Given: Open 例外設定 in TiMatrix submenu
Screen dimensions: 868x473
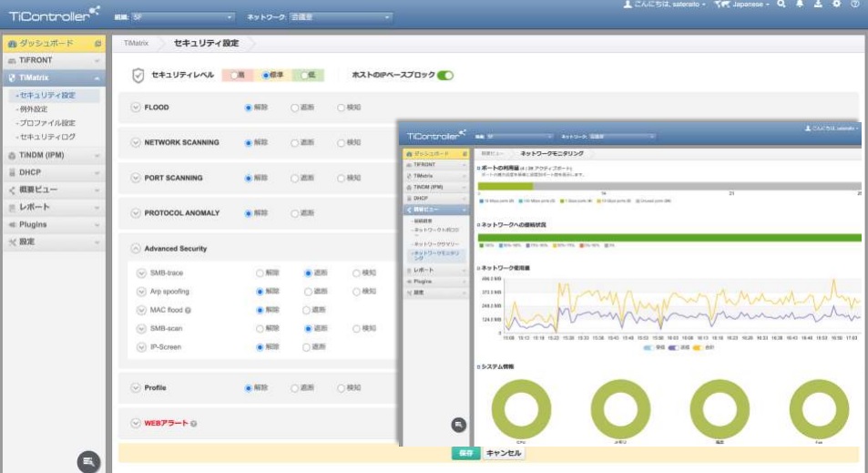Looking at the screenshot, I should [x=33, y=109].
